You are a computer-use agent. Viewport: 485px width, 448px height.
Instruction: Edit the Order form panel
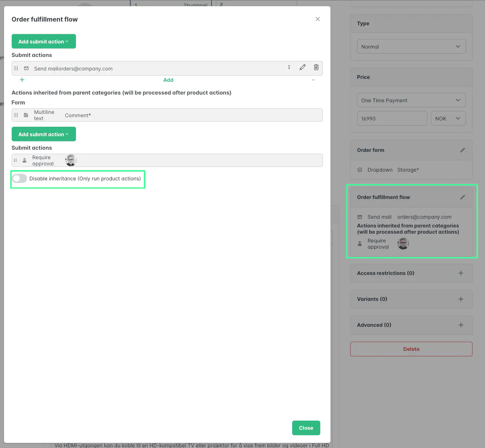tap(463, 150)
